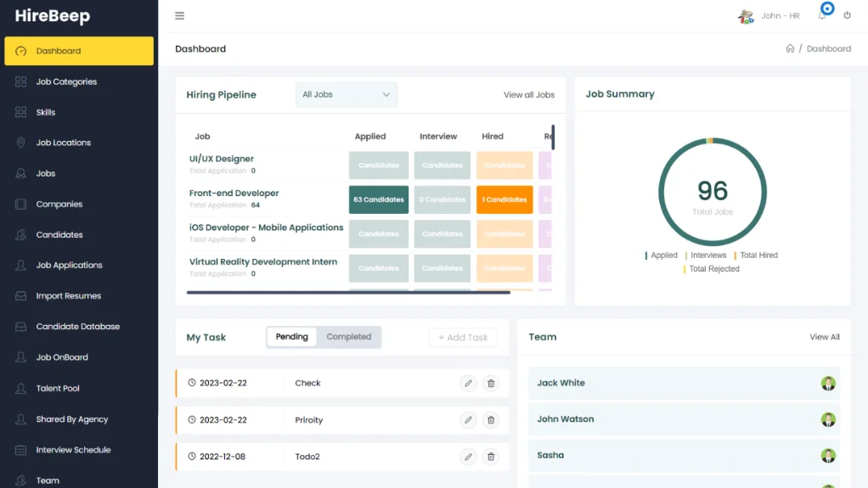Click Jack White's avatar icon
Viewport: 868px width, 488px height.
click(x=828, y=384)
